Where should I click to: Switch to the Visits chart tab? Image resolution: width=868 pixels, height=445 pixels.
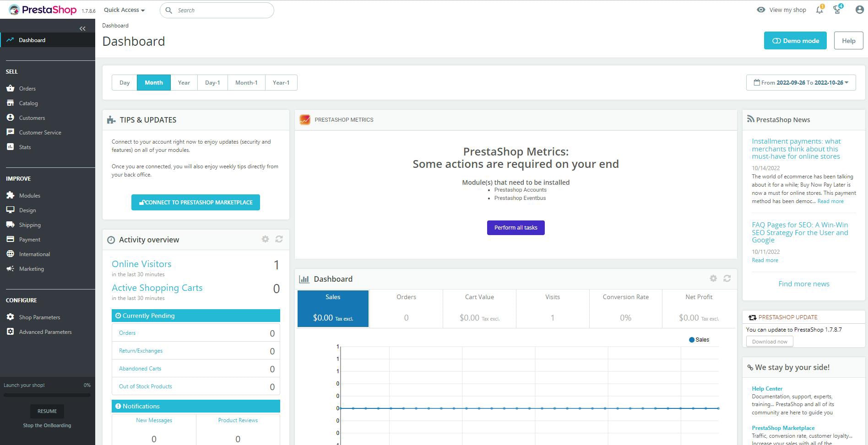tap(552, 309)
